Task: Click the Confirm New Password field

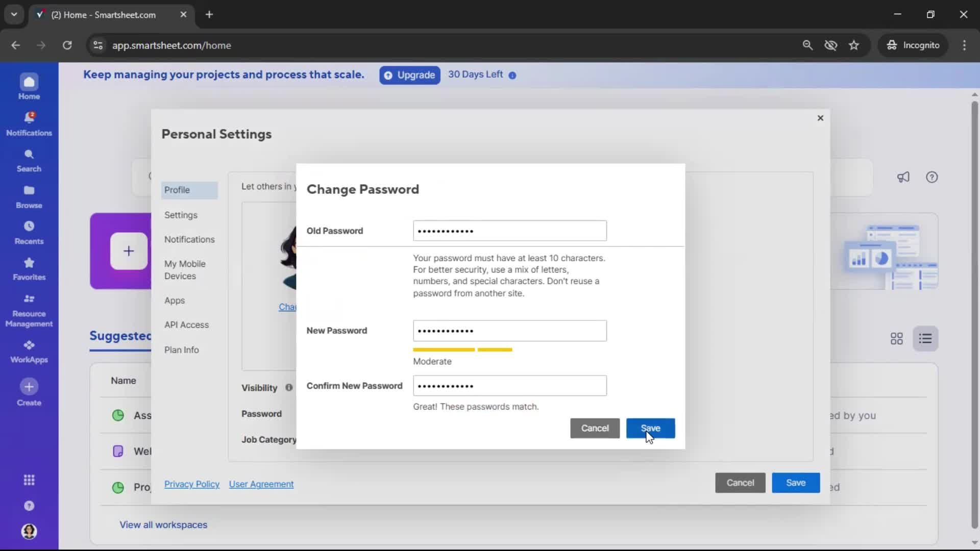Action: (509, 386)
